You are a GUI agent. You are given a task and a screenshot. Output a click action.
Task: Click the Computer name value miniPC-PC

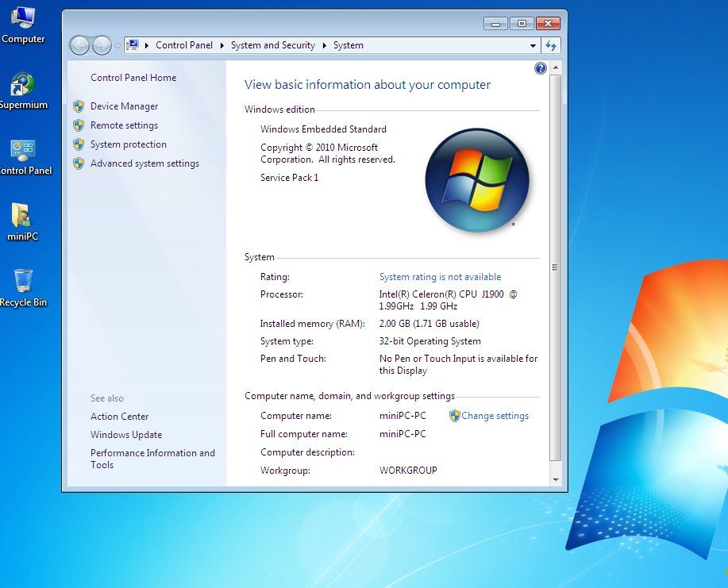coord(402,415)
